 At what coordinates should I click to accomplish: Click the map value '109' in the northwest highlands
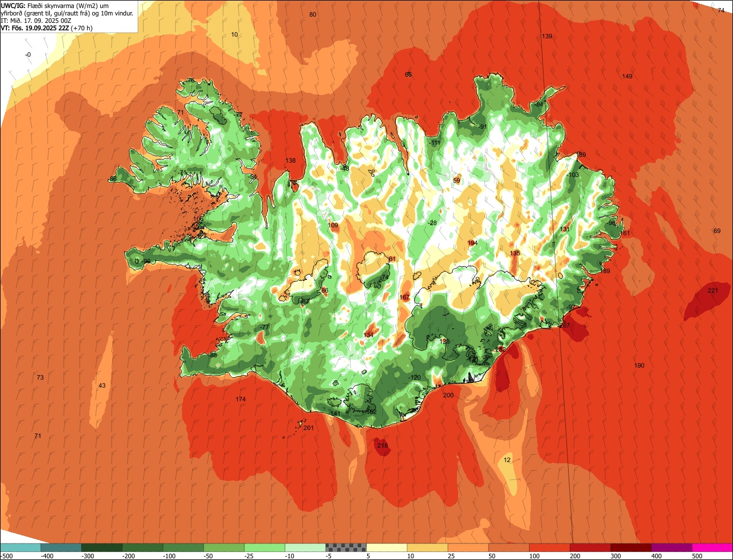(x=333, y=225)
